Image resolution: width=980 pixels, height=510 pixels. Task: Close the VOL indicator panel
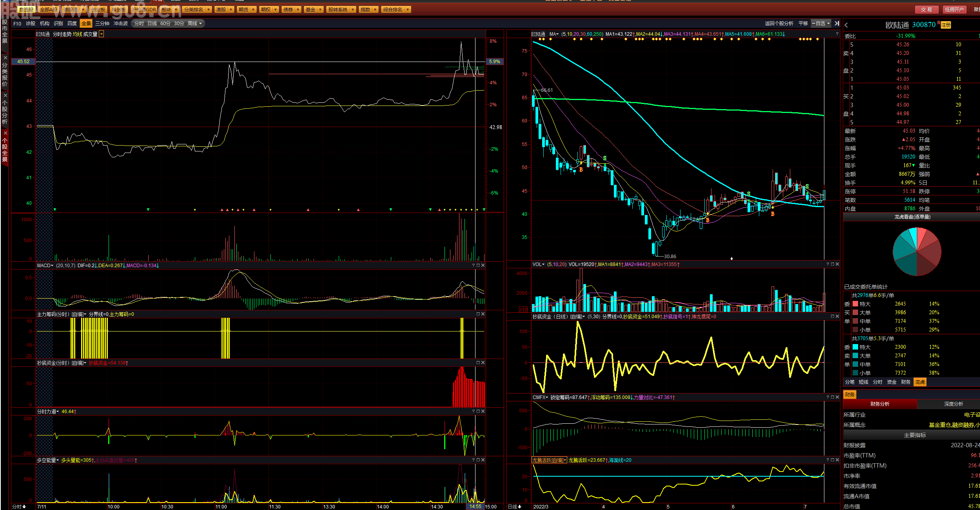pyautogui.click(x=837, y=264)
